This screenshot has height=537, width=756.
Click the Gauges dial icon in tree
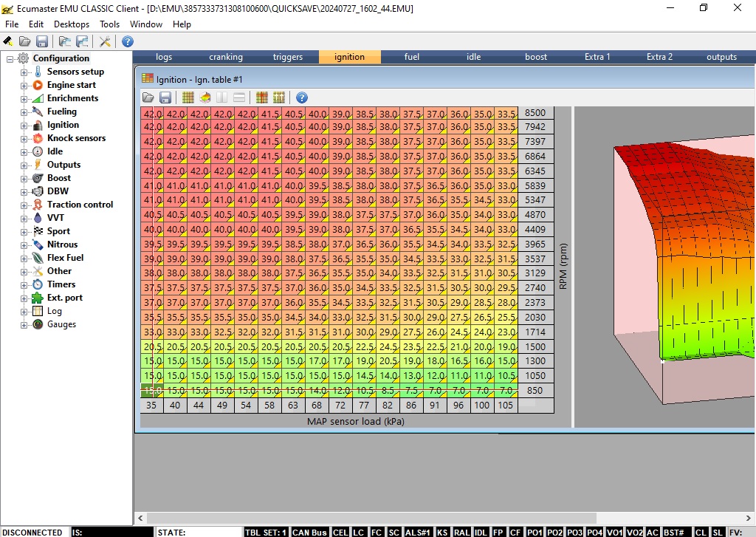(x=38, y=324)
